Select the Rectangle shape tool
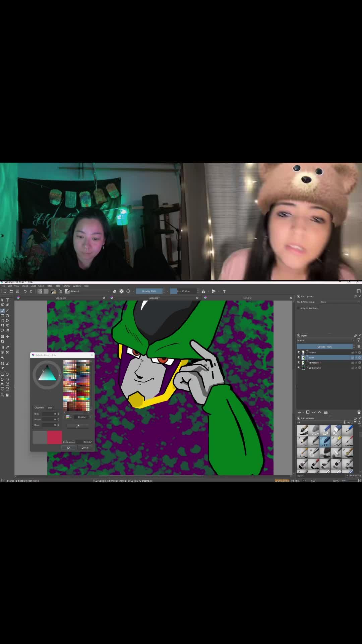362x644 pixels. coord(2,316)
